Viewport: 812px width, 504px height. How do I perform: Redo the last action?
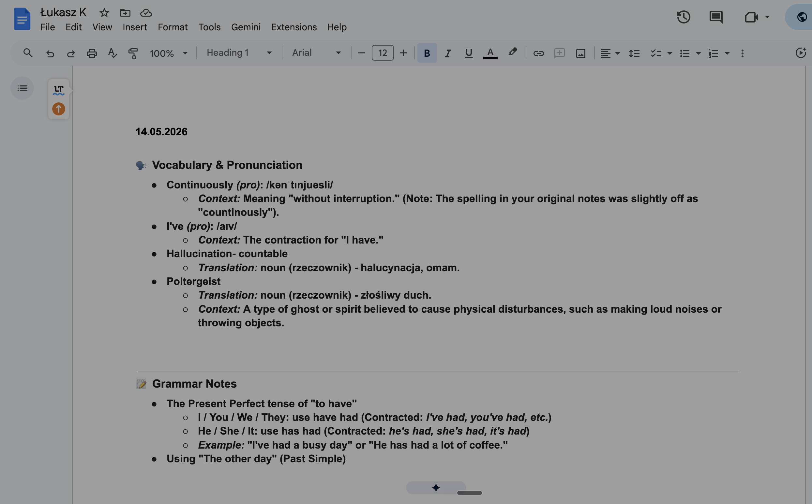(x=71, y=53)
